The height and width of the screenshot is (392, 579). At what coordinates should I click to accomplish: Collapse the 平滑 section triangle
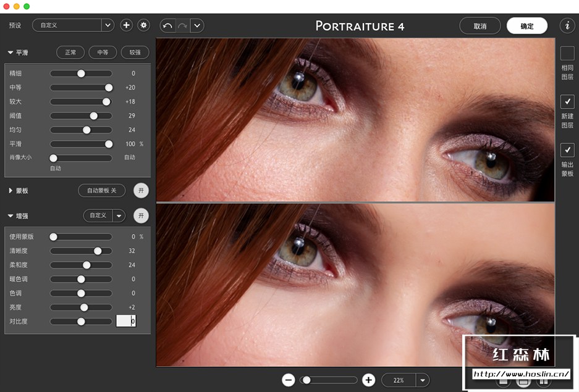(x=11, y=52)
